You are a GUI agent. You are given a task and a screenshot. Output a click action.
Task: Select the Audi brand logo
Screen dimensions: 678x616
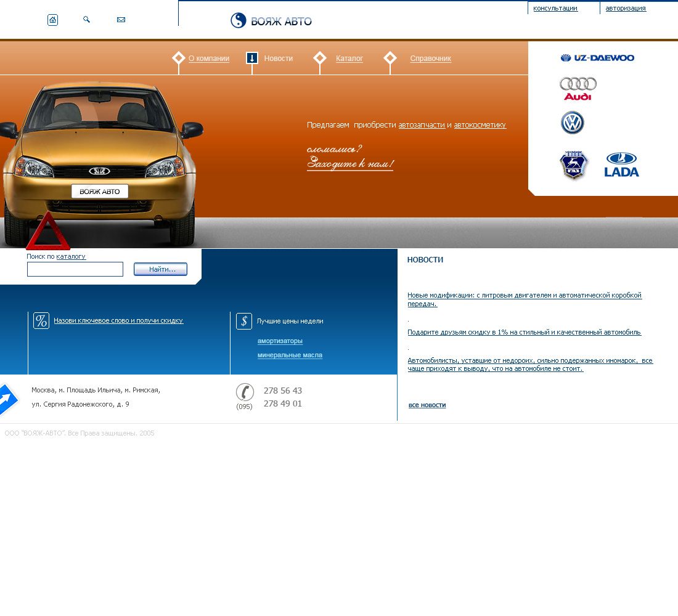[578, 89]
